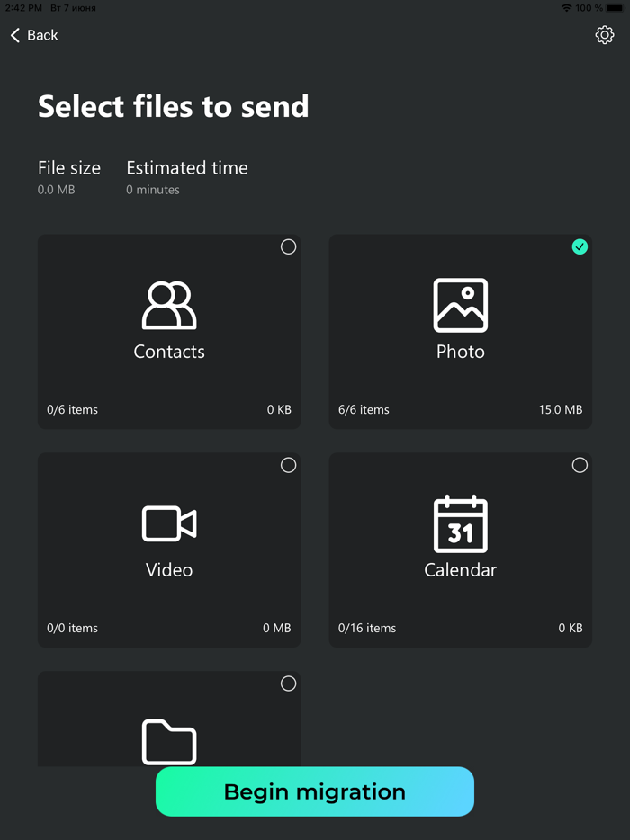Open settings via the gear icon
Viewport: 630px width, 840px height.
[604, 35]
